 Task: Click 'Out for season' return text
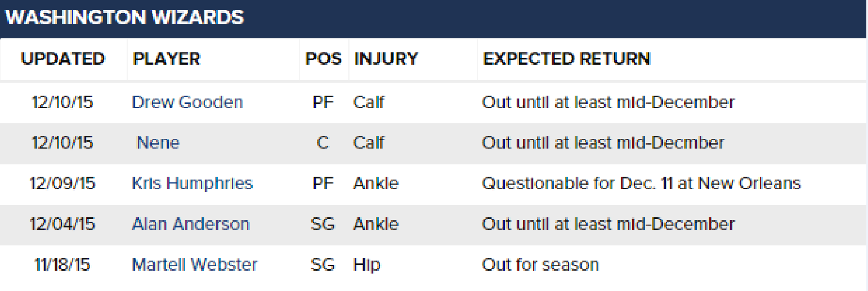click(540, 265)
